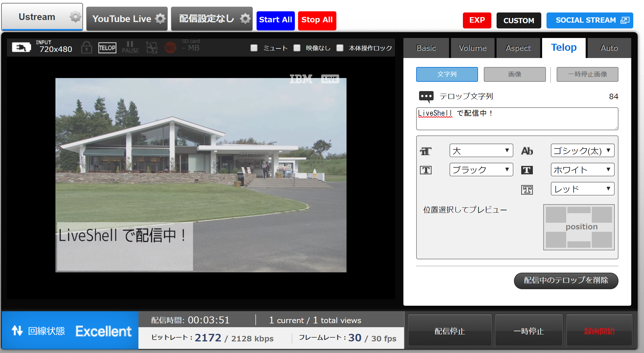This screenshot has width=644, height=353.
Task: Enable the 映像なし checkbox
Action: point(297,48)
